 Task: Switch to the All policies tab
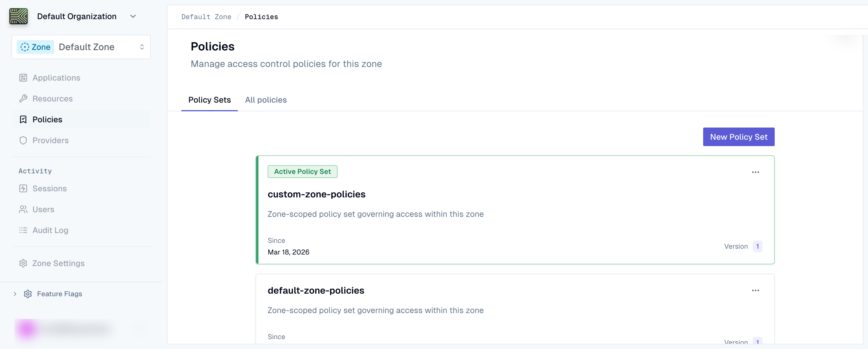click(265, 100)
